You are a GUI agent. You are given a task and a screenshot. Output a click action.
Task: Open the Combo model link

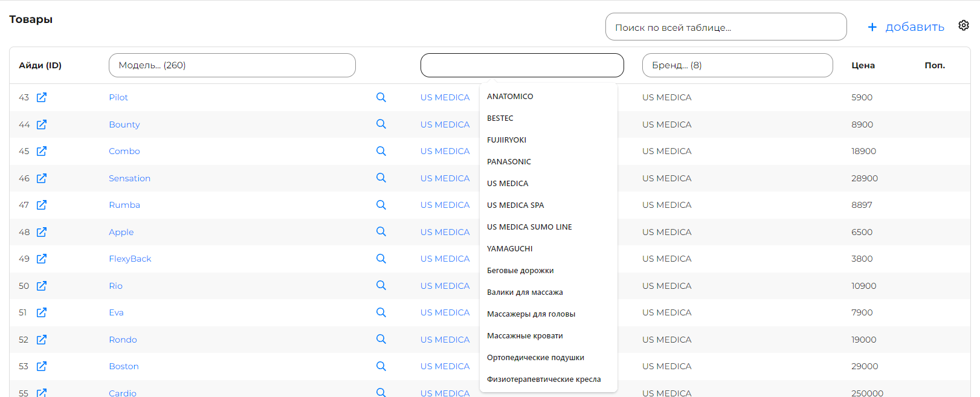click(x=124, y=151)
